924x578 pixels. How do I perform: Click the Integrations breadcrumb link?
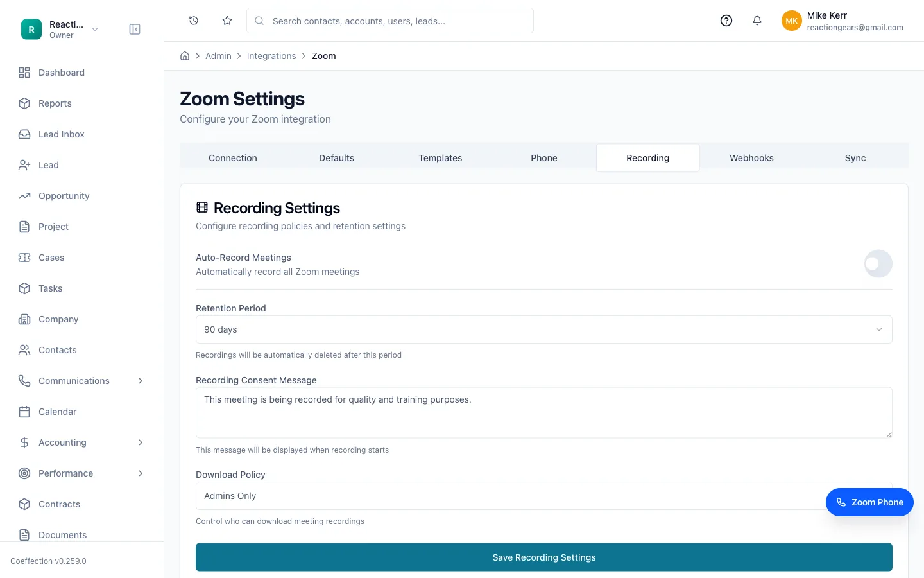point(271,56)
